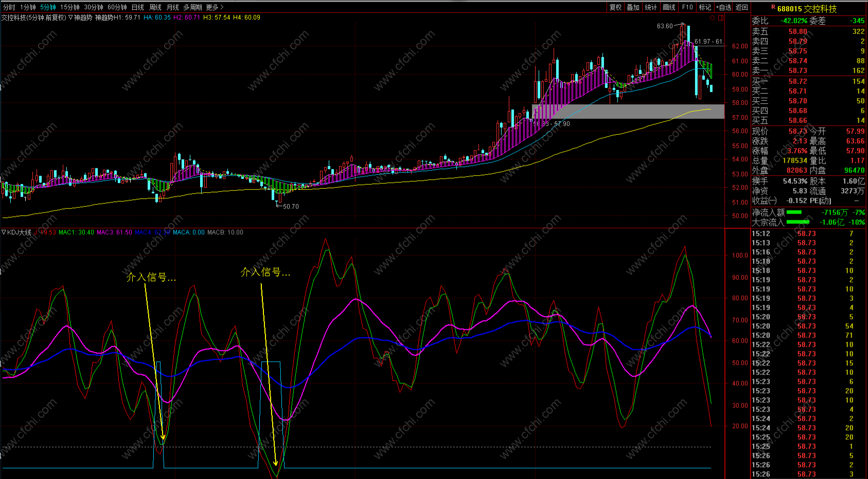Click the 返回 back button
Screen dimensions: 868x479
click(x=741, y=7)
